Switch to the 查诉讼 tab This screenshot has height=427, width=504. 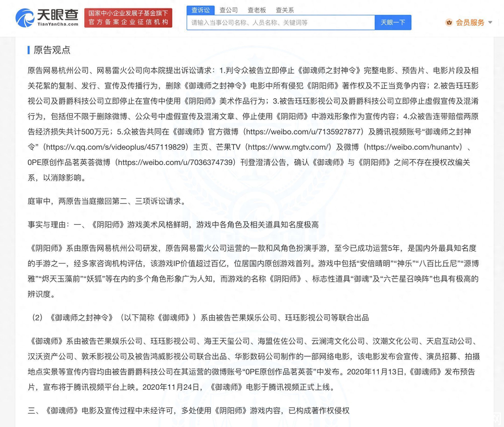point(201,10)
